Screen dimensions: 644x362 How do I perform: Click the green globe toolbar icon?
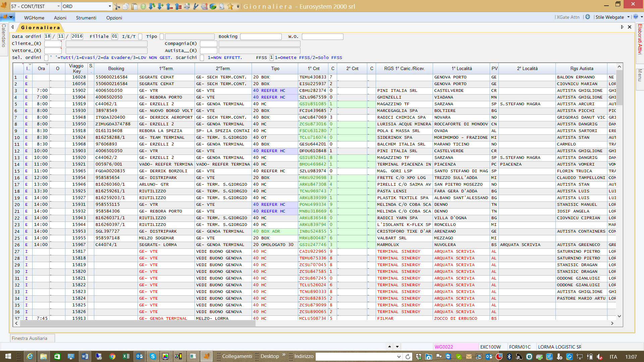point(213,6)
